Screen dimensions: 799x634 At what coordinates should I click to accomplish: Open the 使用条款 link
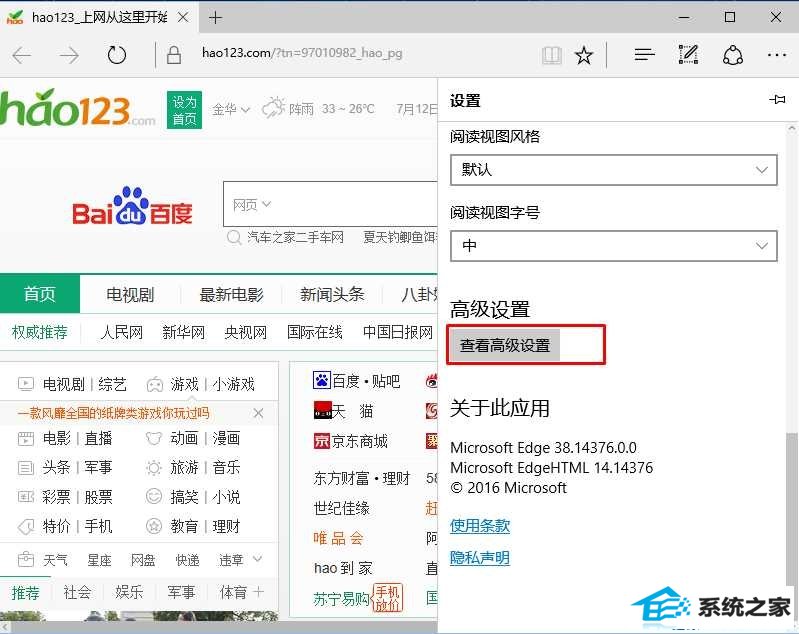(x=480, y=525)
